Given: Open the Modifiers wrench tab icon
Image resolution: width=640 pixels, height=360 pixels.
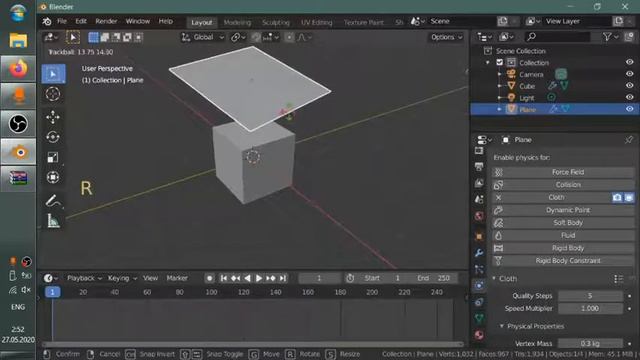Looking at the screenshot, I should click(x=479, y=253).
